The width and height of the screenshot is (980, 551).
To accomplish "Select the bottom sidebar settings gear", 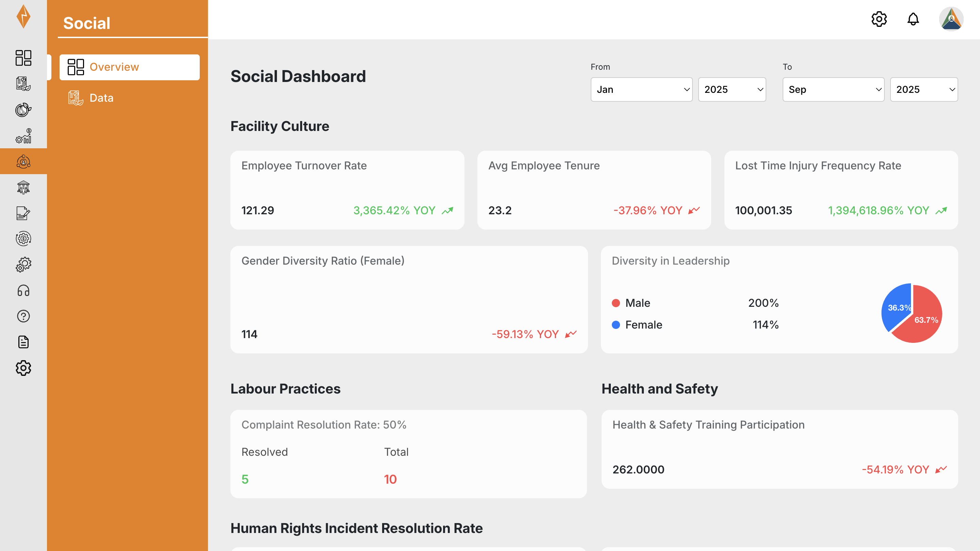I will 23,368.
